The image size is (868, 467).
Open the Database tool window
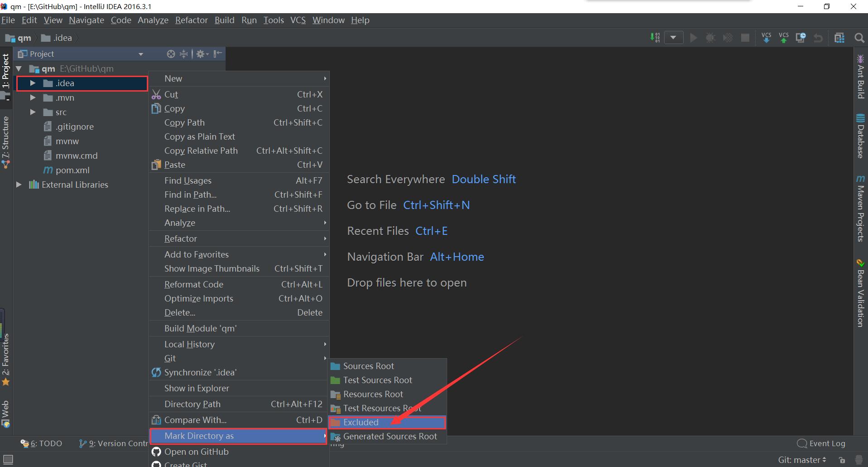click(x=860, y=136)
